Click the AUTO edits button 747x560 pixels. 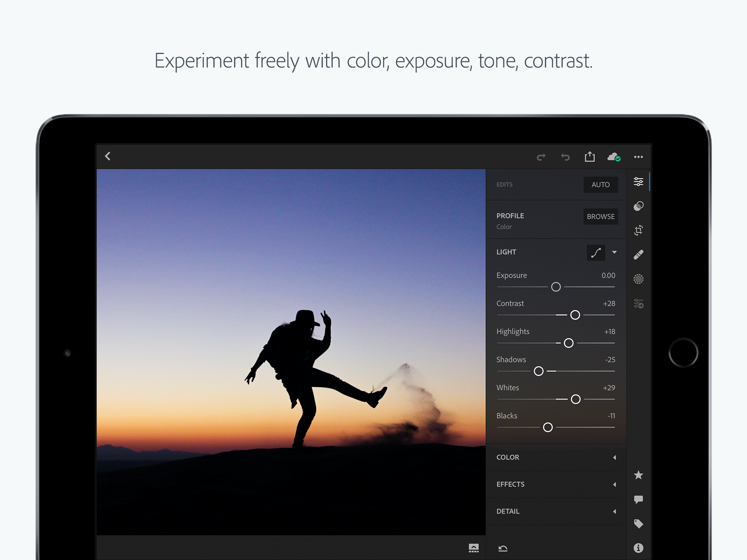click(x=601, y=184)
